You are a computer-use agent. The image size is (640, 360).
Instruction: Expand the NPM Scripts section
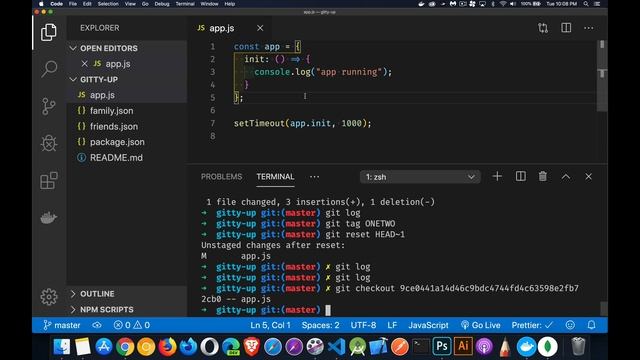(x=127, y=309)
